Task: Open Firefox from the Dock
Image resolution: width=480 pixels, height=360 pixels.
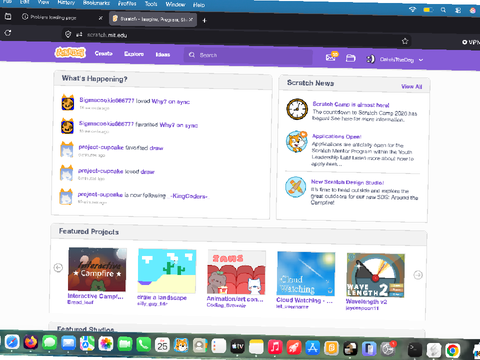Action: 31,342
